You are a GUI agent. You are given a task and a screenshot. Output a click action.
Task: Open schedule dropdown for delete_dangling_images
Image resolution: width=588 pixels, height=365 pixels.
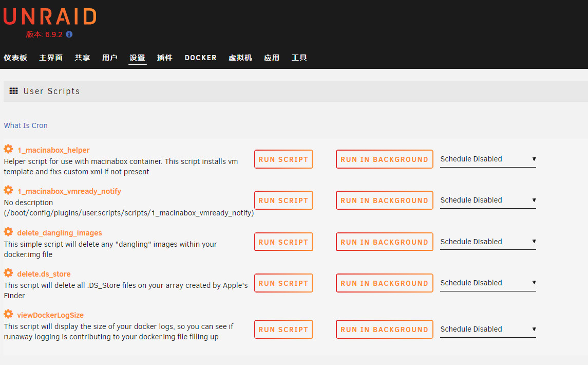point(488,242)
